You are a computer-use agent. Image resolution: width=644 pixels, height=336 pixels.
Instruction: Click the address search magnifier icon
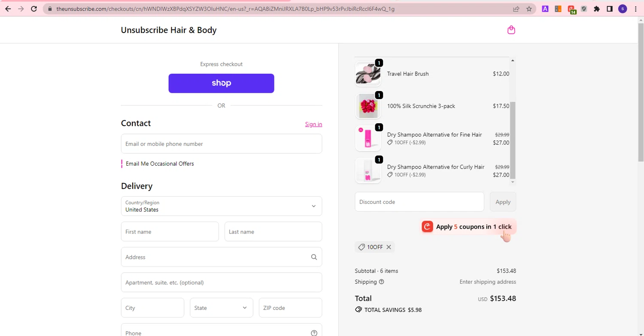314,257
